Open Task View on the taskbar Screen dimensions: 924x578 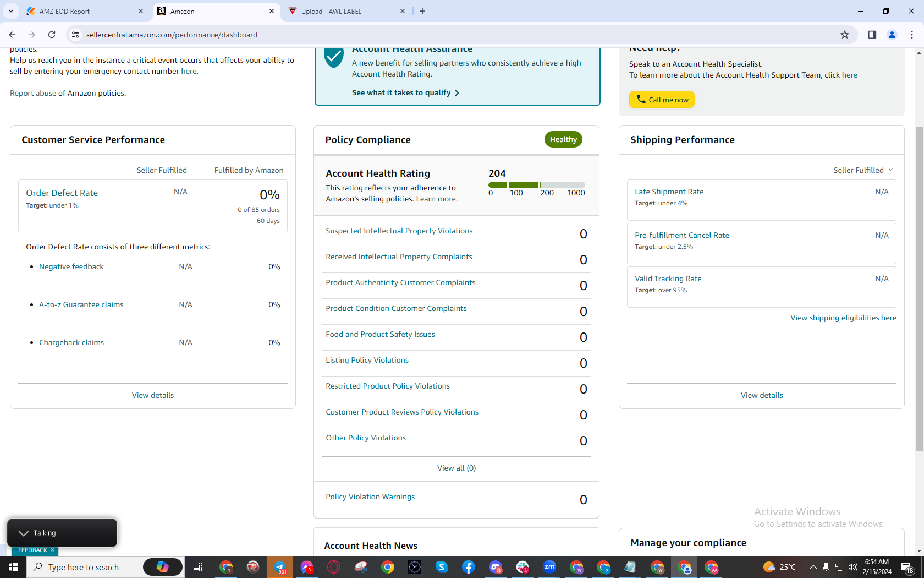pos(198,567)
